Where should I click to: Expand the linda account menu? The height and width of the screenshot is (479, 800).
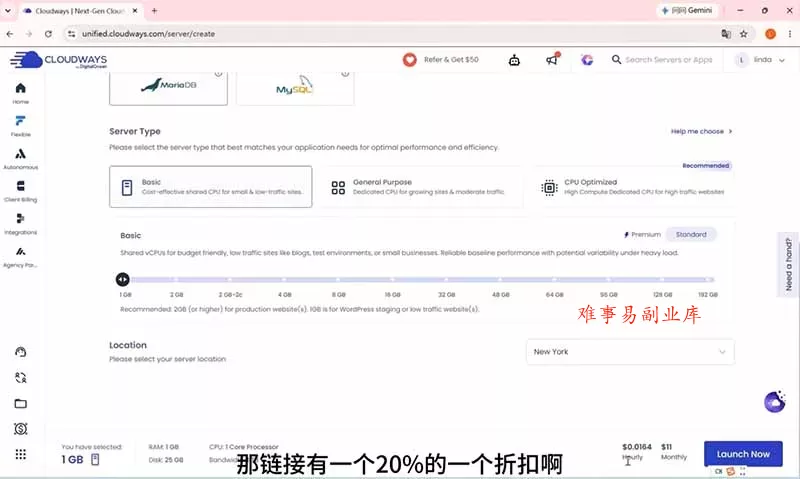point(760,60)
